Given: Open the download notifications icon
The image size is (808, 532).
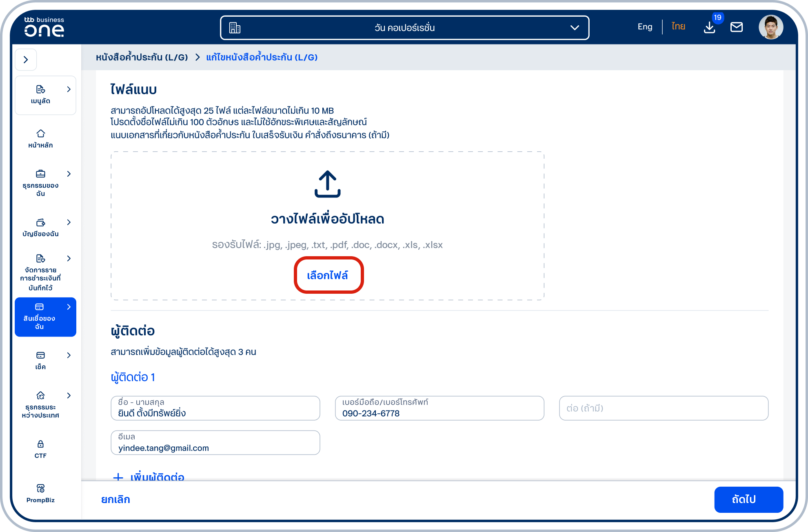Looking at the screenshot, I should click(709, 27).
